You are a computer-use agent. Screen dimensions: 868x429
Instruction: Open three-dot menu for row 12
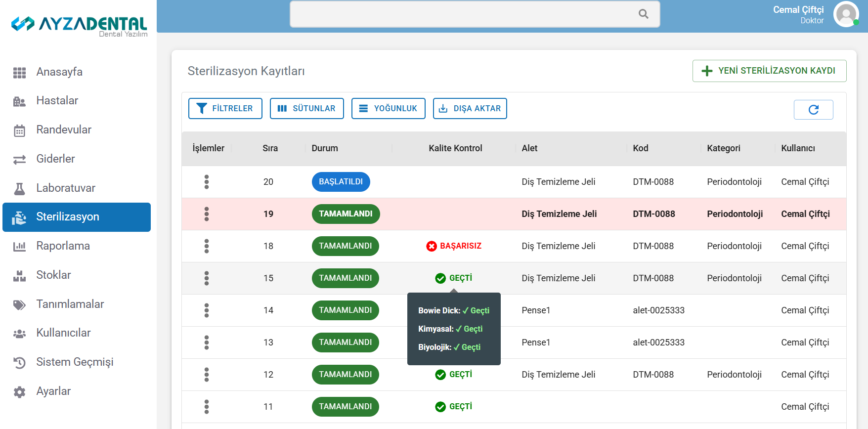(207, 375)
